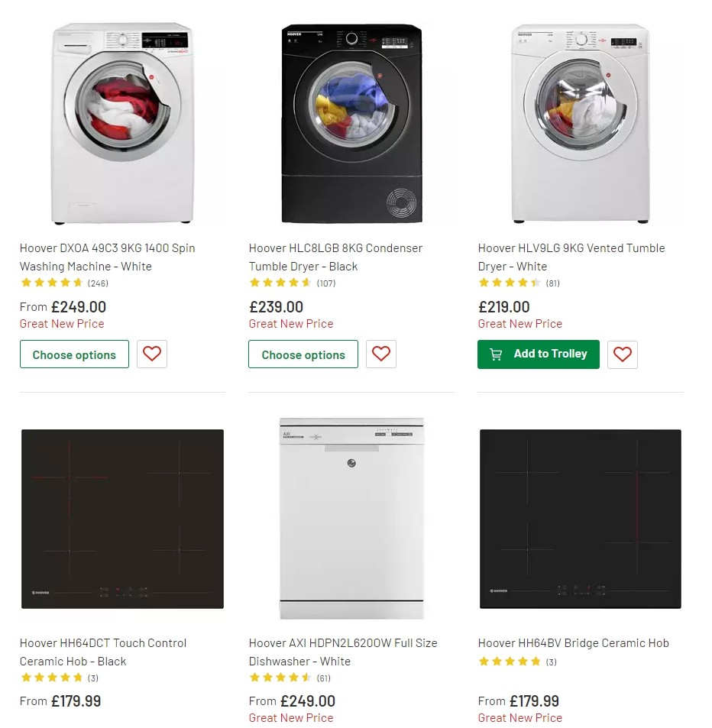Open Hoover HH64DCT Touch Control Hob link
Image resolution: width=712 pixels, height=728 pixels.
[x=103, y=652]
